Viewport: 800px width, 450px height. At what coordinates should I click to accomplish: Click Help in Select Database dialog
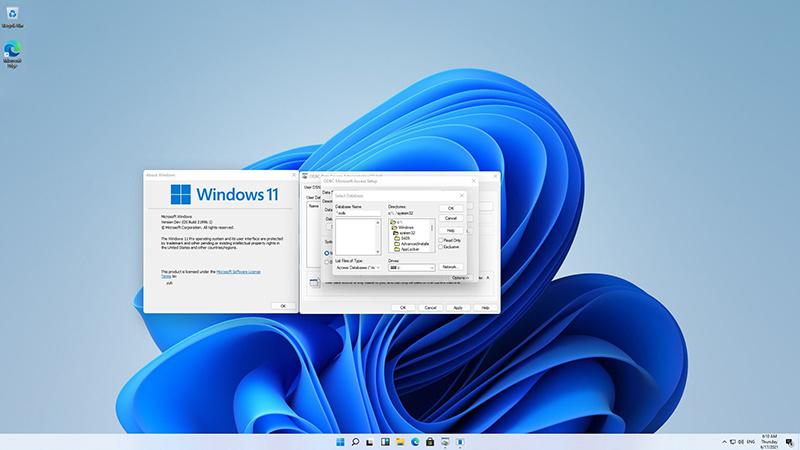(451, 231)
